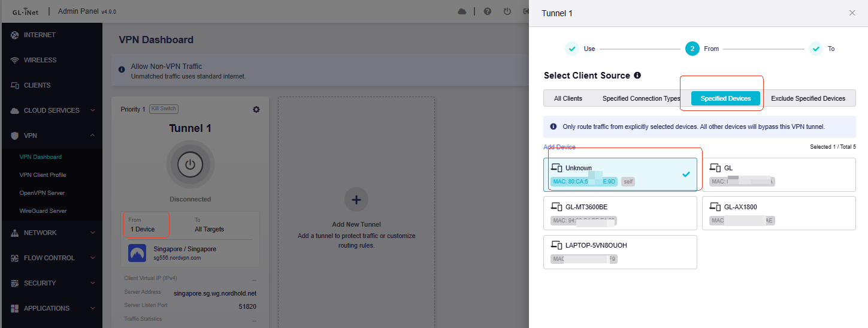Click info icon beside Select Client Source
The height and width of the screenshot is (328, 868).
pyautogui.click(x=637, y=76)
